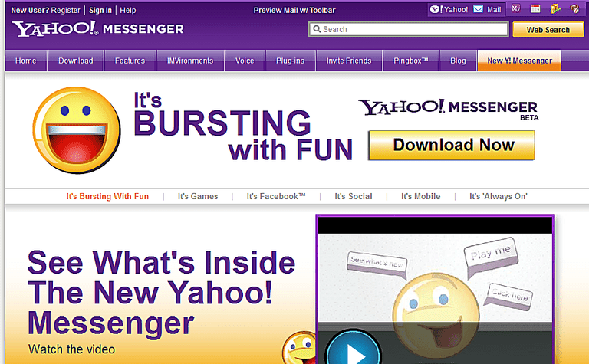Select the It's 'Always On' sub-tab
Image resolution: width=589 pixels, height=364 pixels.
coord(498,196)
